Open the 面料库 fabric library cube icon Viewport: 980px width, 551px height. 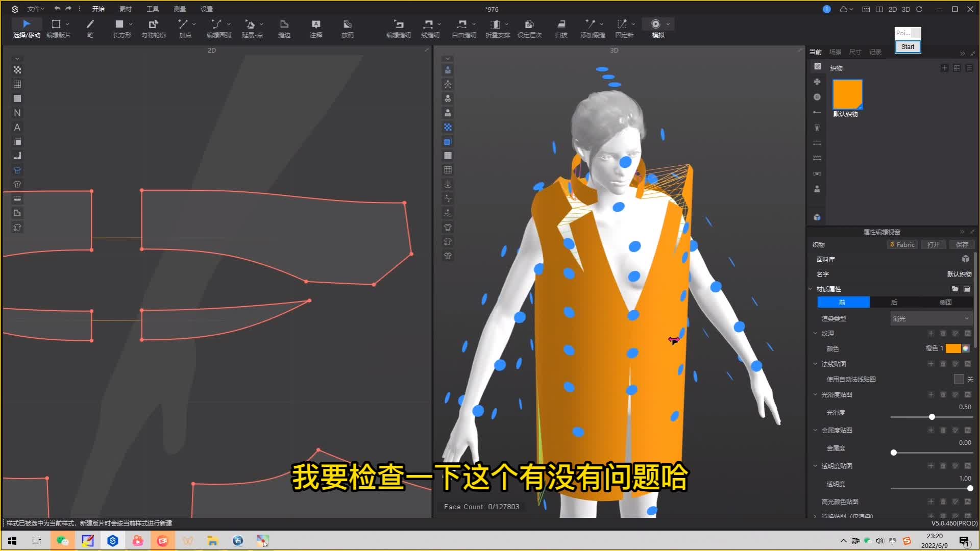point(966,259)
